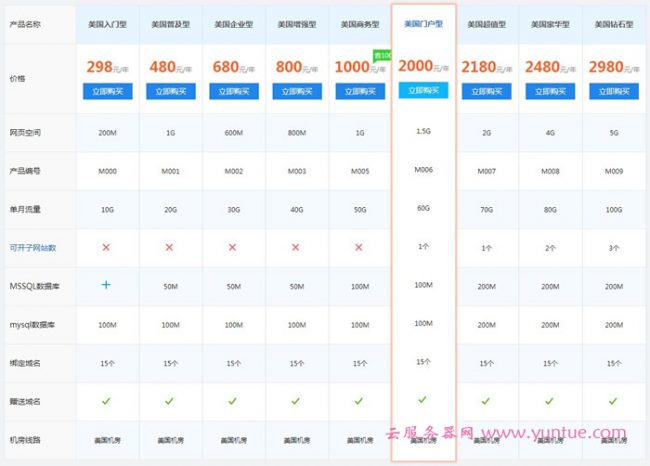Select the 美国入门型 column header
The height and width of the screenshot is (466, 650).
pyautogui.click(x=107, y=23)
